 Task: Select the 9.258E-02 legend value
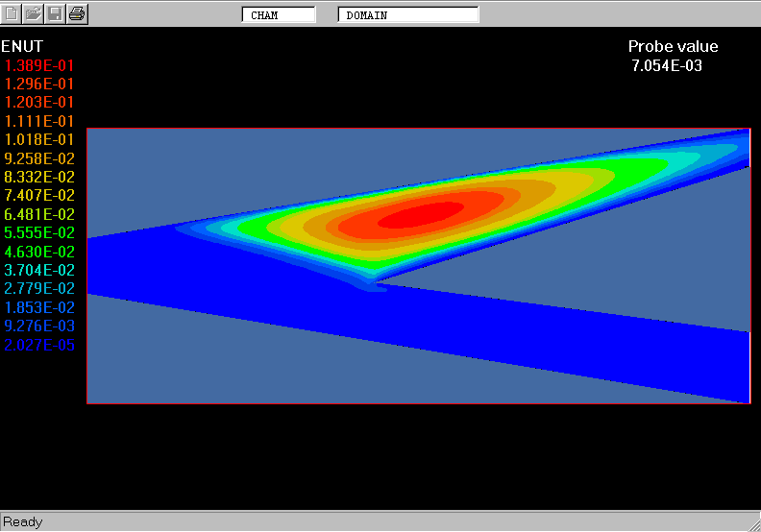(39, 158)
